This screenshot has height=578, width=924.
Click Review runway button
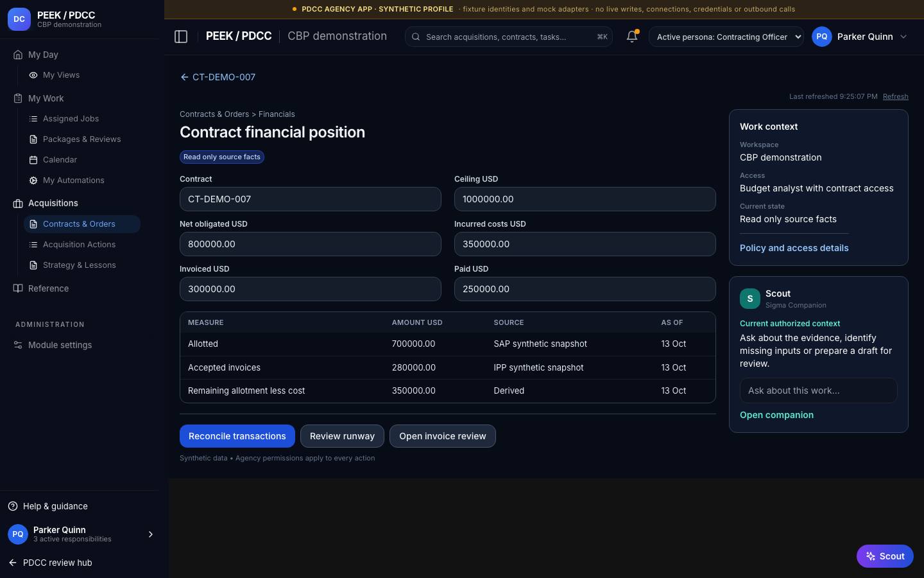(x=342, y=436)
